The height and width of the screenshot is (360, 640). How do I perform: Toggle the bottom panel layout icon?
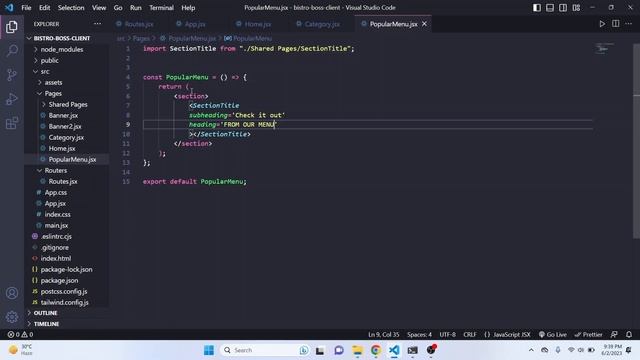pos(550,7)
